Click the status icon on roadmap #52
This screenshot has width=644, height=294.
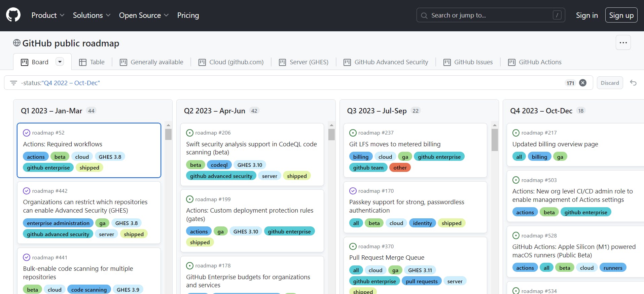tap(27, 133)
